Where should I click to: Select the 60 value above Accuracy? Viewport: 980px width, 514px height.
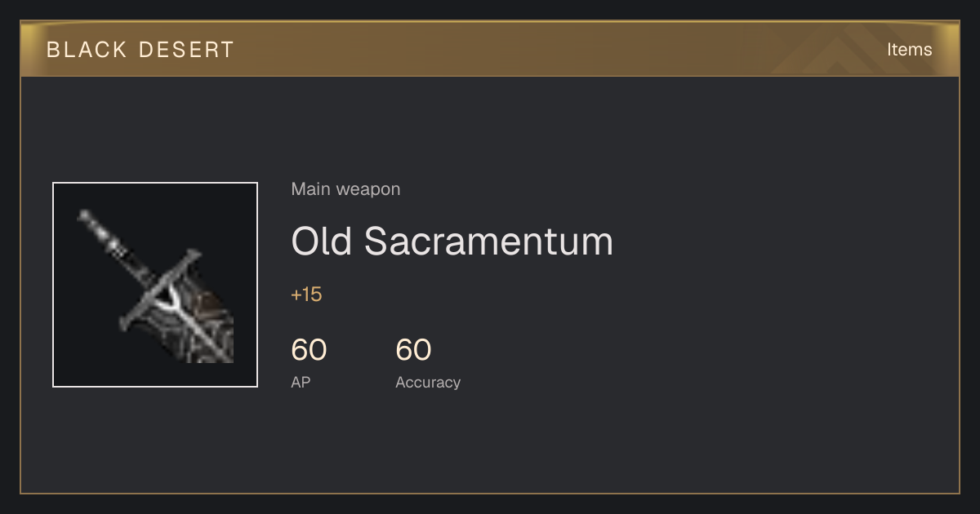pos(413,350)
